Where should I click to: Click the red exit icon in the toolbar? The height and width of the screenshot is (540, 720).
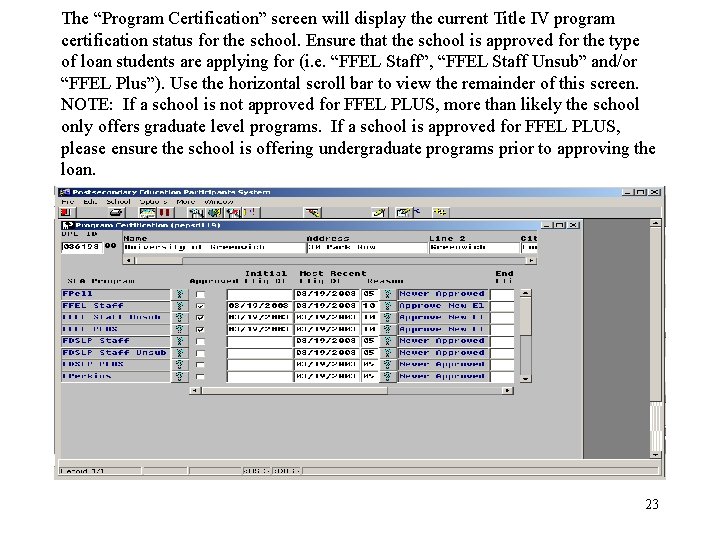pyautogui.click(x=66, y=213)
